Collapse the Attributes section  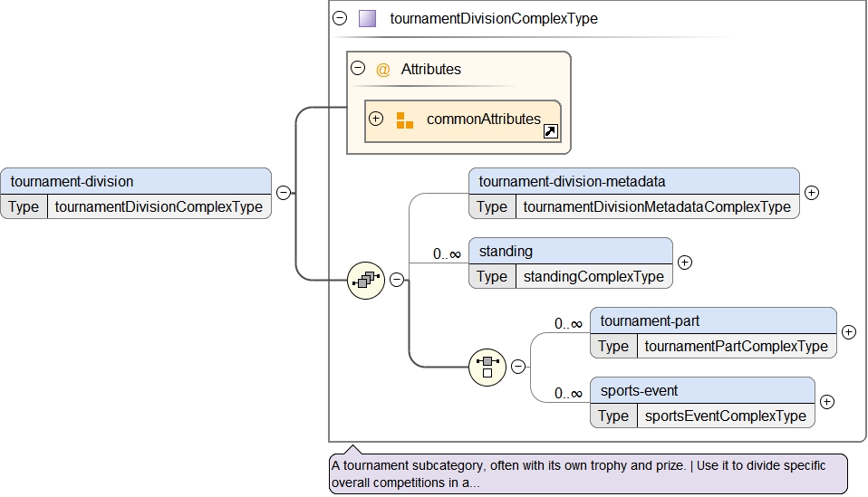coord(358,68)
